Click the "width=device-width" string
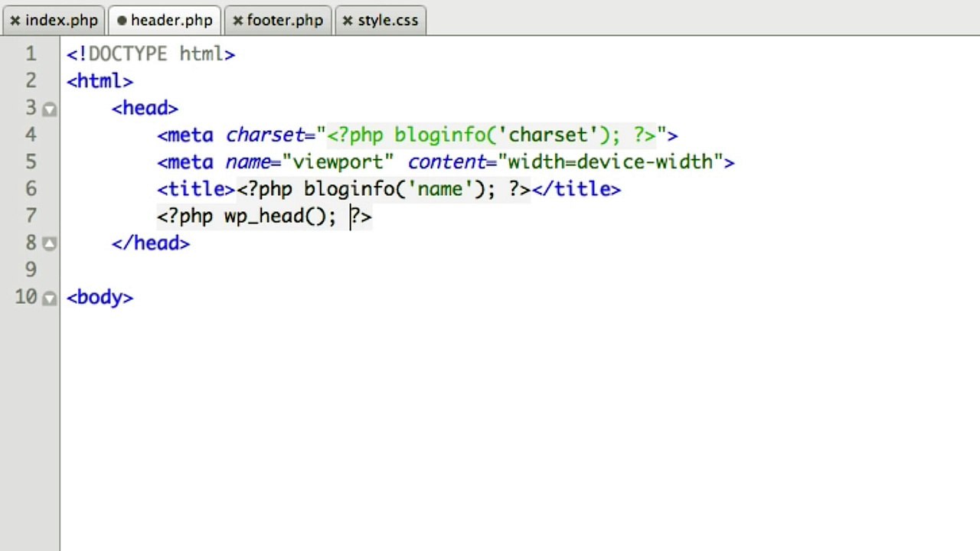Image resolution: width=980 pixels, height=551 pixels. (611, 162)
